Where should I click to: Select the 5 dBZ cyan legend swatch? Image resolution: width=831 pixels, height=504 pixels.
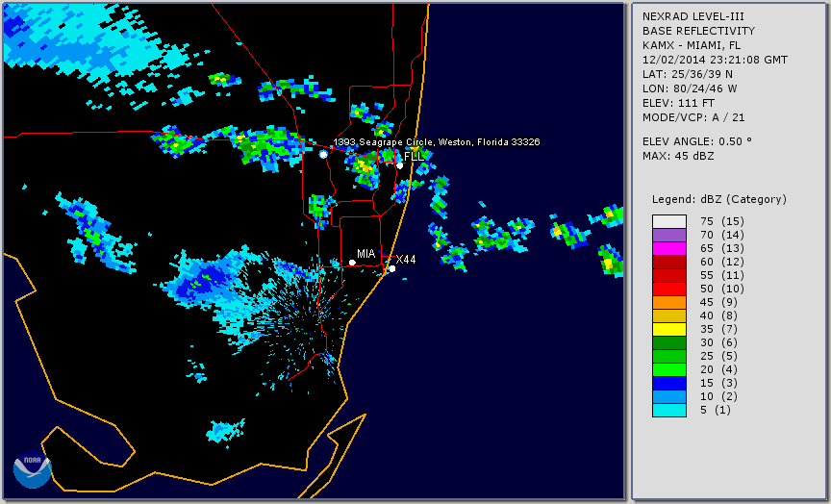tap(669, 410)
